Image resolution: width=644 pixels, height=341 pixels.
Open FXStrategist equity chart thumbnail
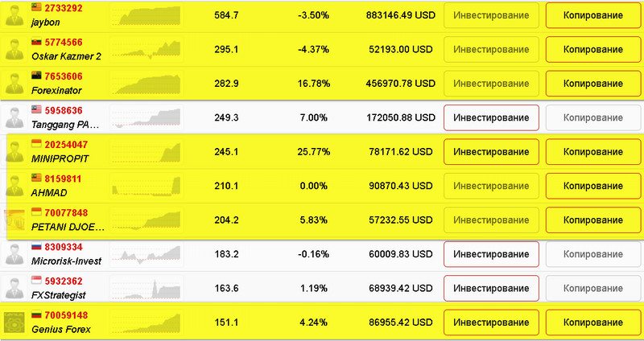[x=147, y=289]
